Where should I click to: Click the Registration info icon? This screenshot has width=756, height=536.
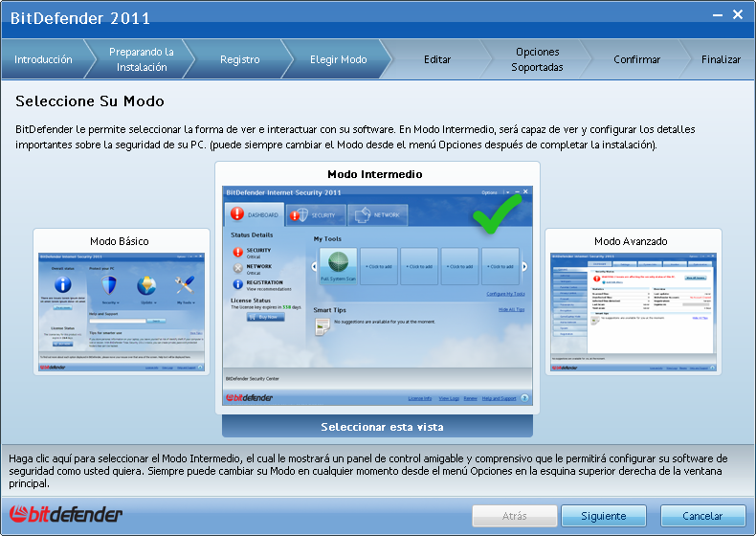click(237, 284)
